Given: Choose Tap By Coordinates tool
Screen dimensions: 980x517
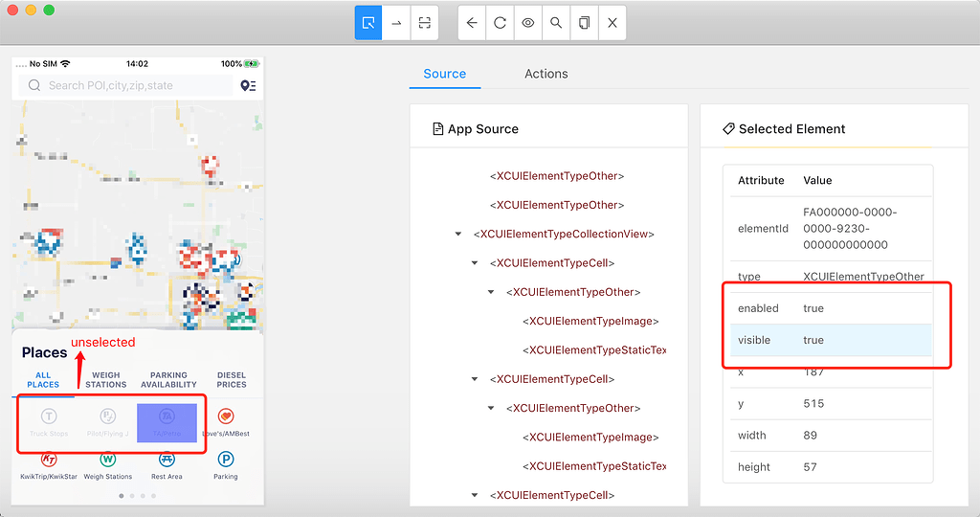Looking at the screenshot, I should click(424, 23).
